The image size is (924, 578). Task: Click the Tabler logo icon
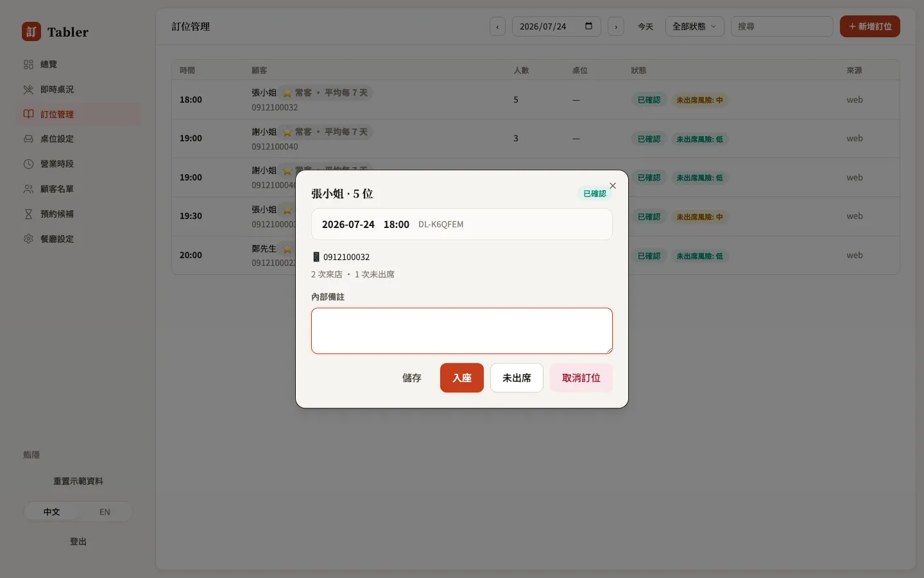pos(31,31)
